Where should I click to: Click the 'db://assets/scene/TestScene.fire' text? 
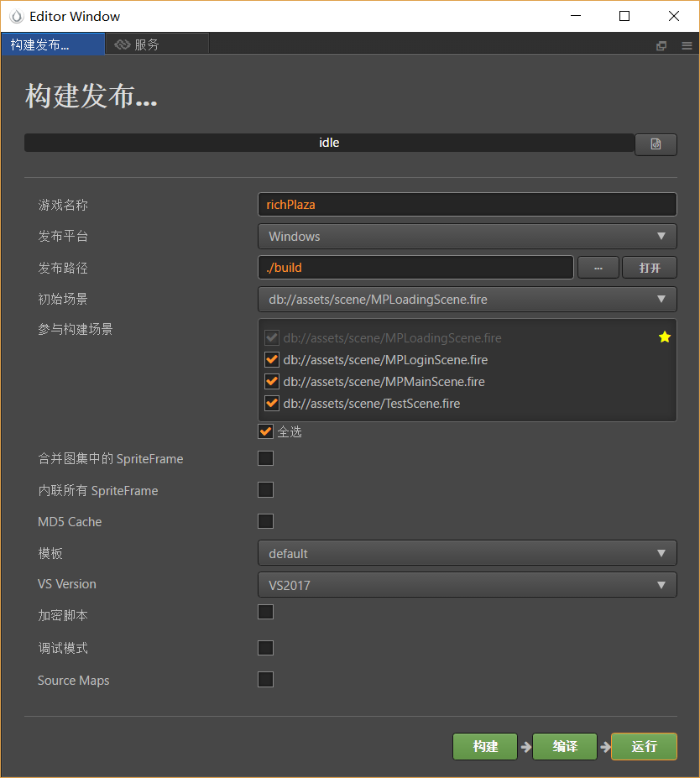(371, 404)
